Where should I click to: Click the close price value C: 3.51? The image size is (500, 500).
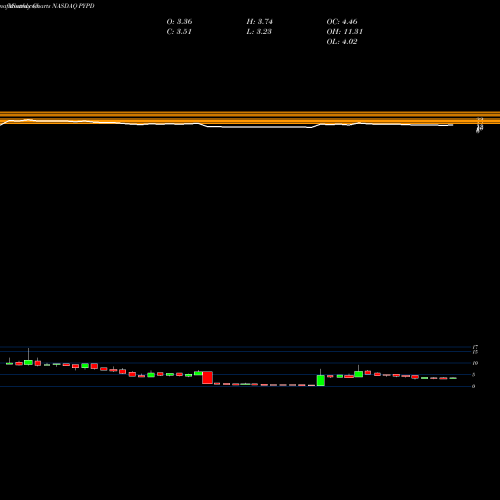(179, 32)
